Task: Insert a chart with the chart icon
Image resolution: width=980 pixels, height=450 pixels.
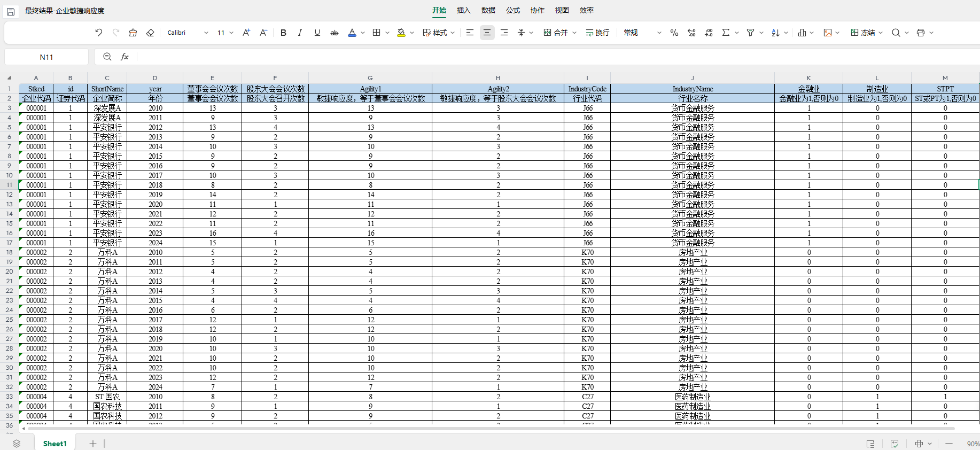Action: 802,33
